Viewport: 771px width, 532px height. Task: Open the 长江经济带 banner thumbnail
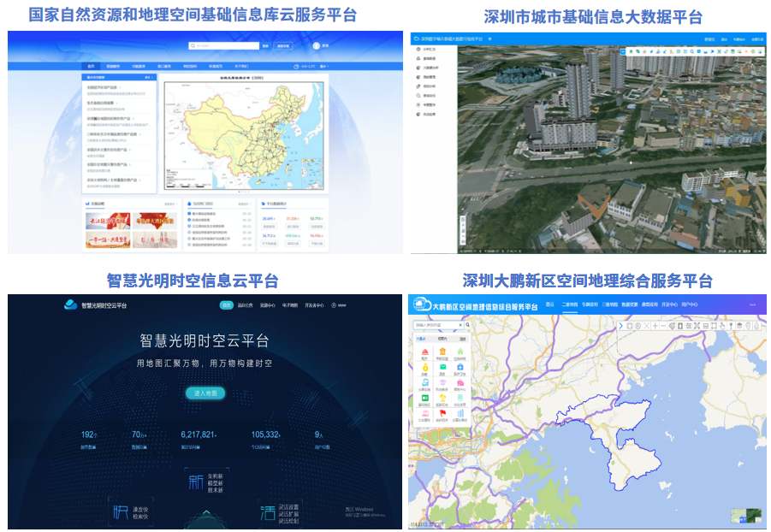[x=108, y=222]
